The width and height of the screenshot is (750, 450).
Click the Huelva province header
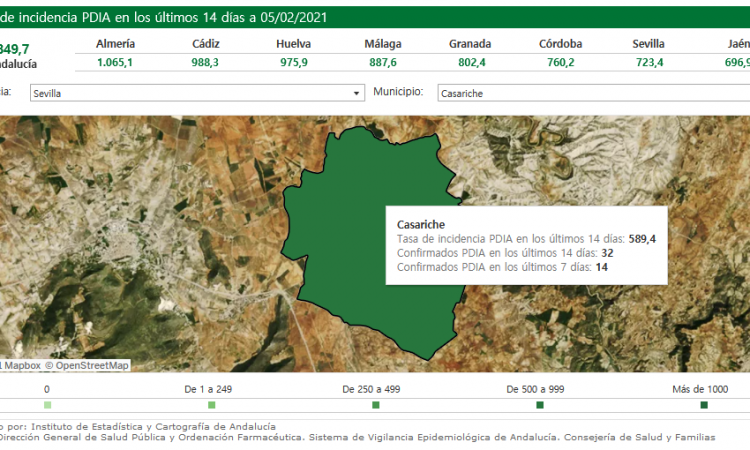point(294,44)
